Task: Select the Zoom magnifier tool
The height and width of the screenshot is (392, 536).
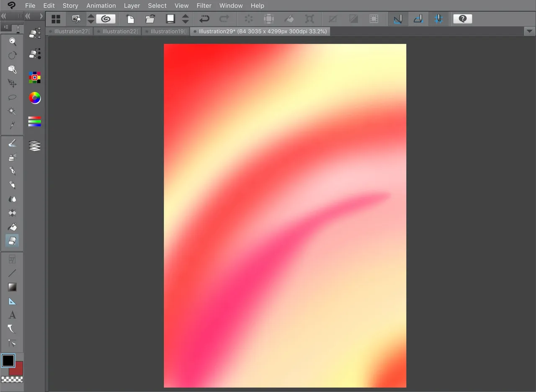Action: click(x=13, y=41)
